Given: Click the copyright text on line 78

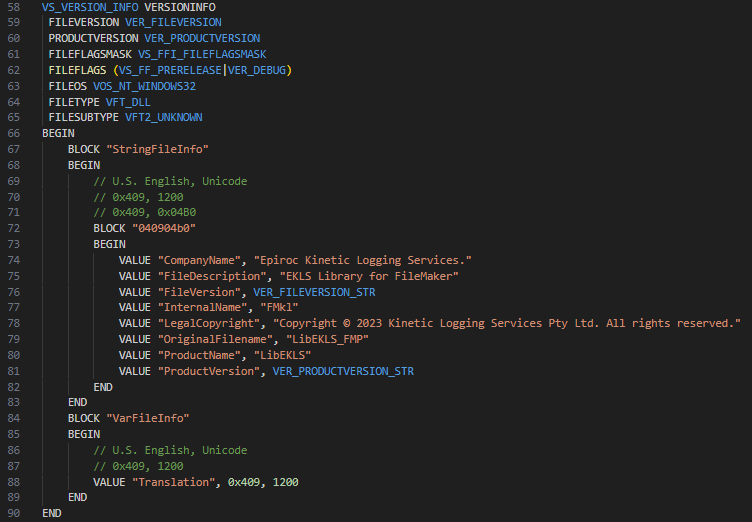Looking at the screenshot, I should 504,326.
